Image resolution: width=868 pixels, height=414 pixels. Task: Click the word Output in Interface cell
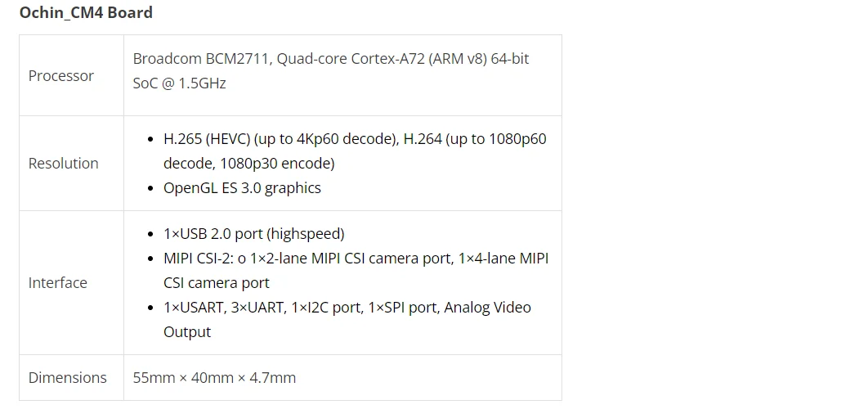pos(187,331)
